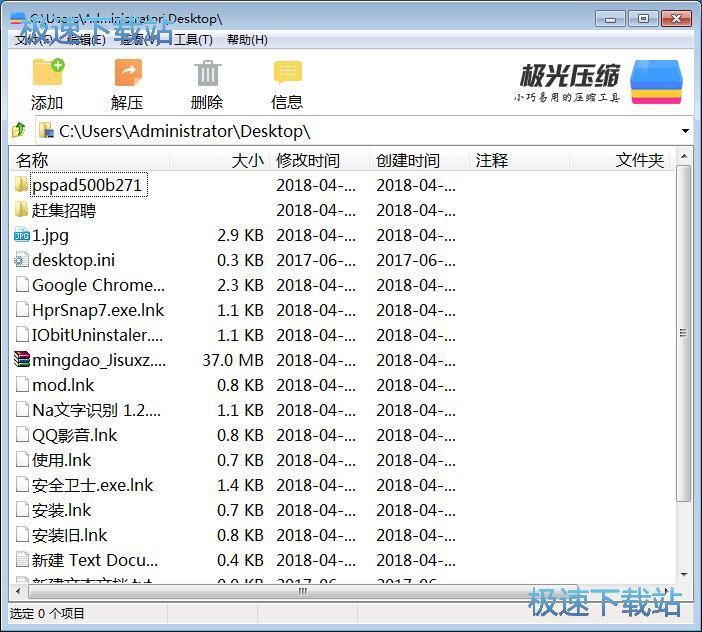Screen dimensions: 702x632
Task: Click the QQ影音.lnk file icon
Action: click(x=22, y=435)
